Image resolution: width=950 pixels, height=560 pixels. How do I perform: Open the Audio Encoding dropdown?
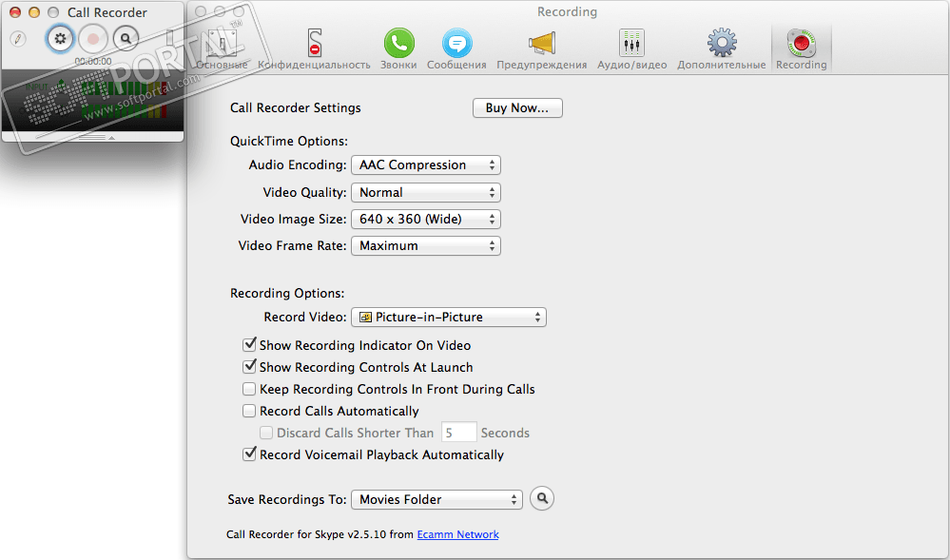(x=426, y=164)
